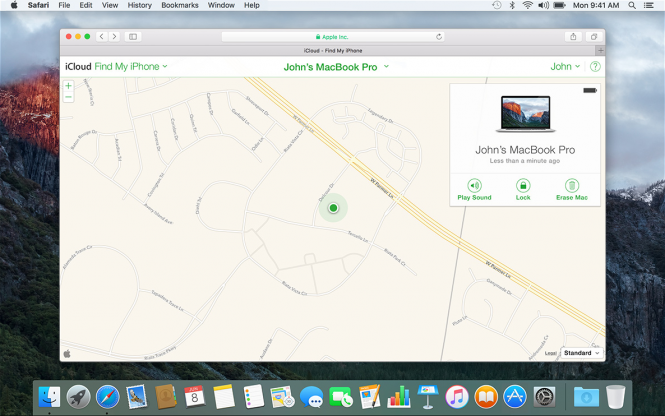Open Reminders icon in Dock

click(x=253, y=397)
